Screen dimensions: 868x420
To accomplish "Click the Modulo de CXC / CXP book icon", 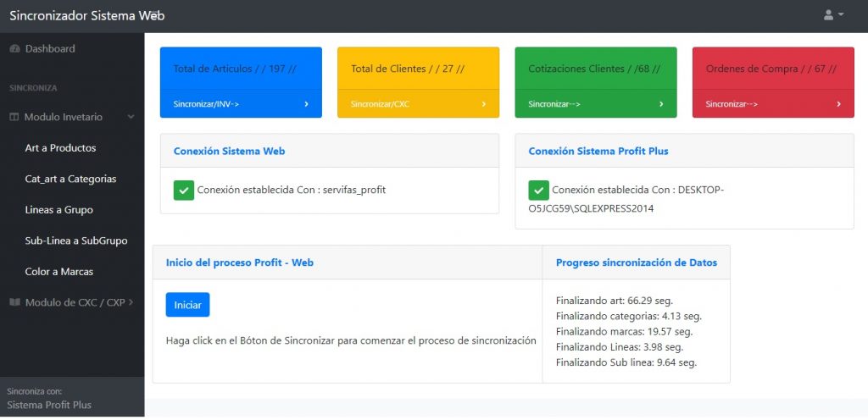I will point(14,302).
